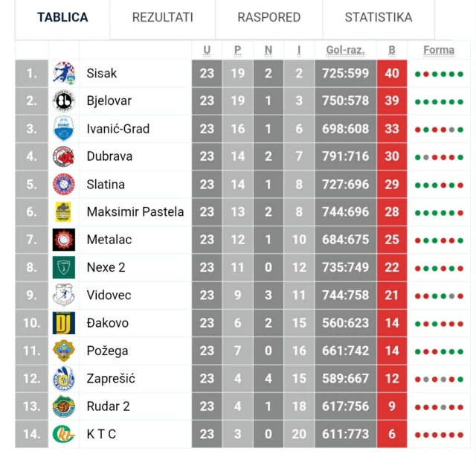Click the Maksimir Pastela logo

[63, 212]
